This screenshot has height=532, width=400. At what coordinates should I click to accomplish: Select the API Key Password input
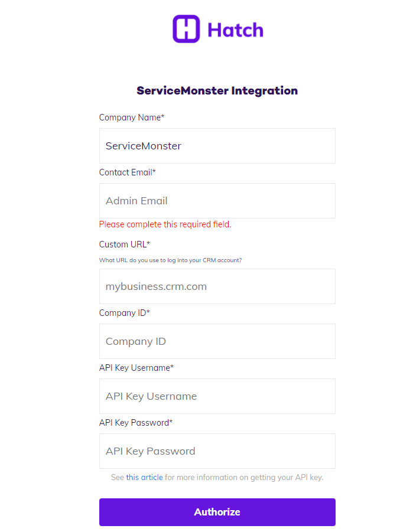pyautogui.click(x=217, y=451)
